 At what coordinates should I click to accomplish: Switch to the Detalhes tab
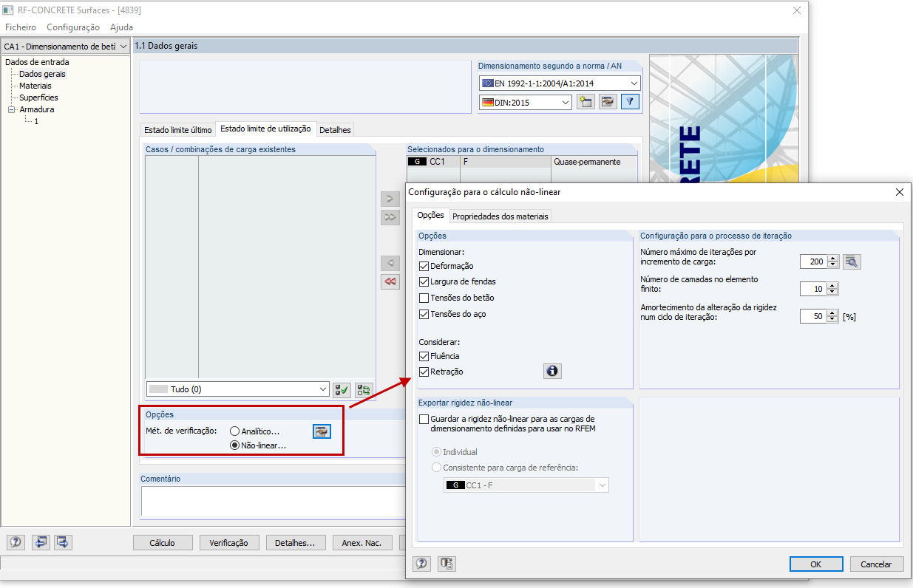(x=335, y=129)
